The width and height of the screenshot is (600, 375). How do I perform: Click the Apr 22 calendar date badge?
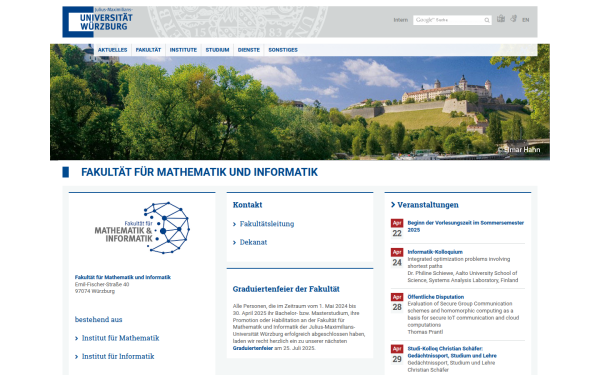(x=397, y=228)
